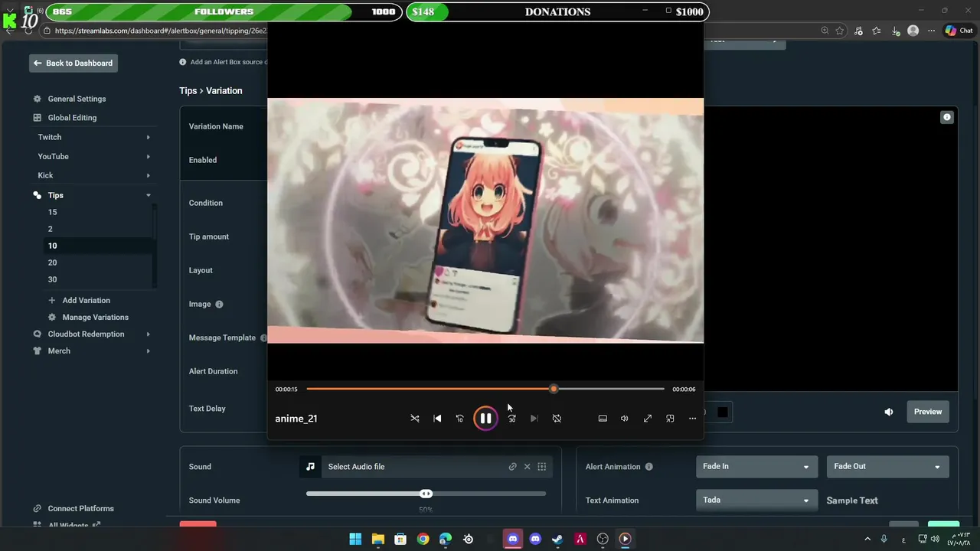Open the sound media gallery grid
980x551 pixels.
pyautogui.click(x=541, y=467)
